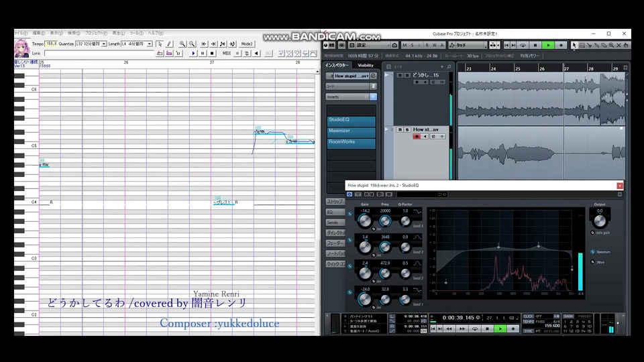Select the Object Selection arrow tool in Cubase

(x=574, y=45)
